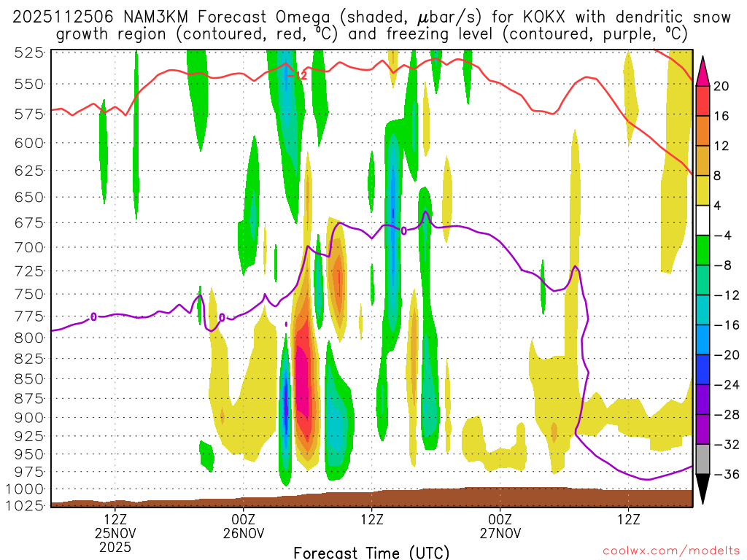The image size is (747, 560).
Task: Click the colorbar value 8
Action: click(x=717, y=176)
